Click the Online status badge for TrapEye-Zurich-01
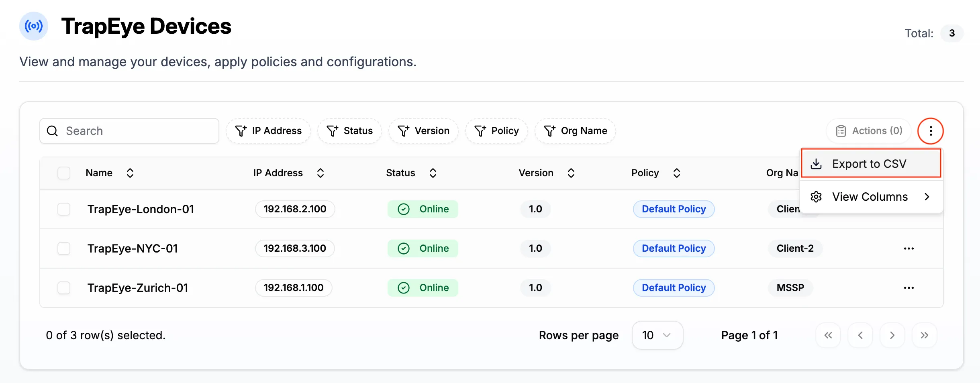The height and width of the screenshot is (383, 980). coord(423,287)
